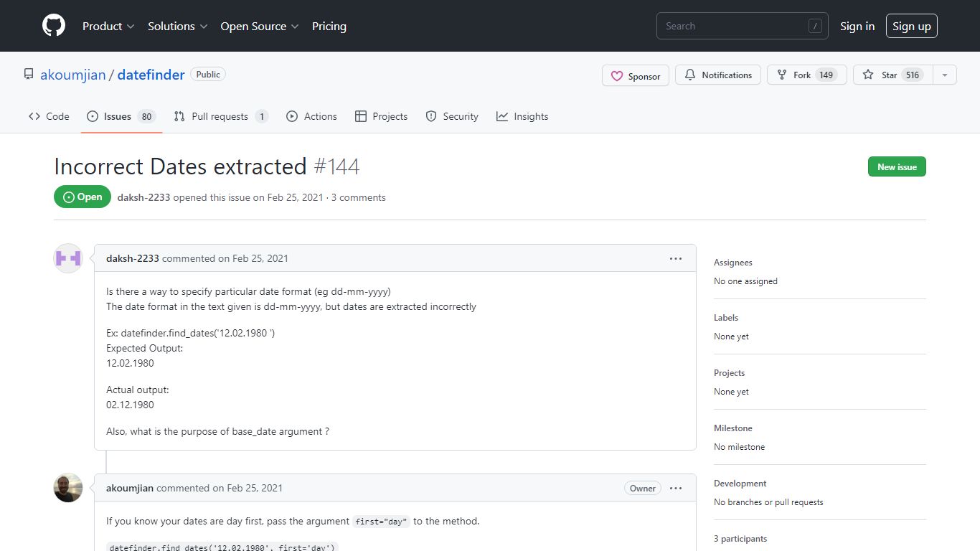Screen dimensions: 980x551
Task: Click the Public visibility label
Action: coord(208,74)
